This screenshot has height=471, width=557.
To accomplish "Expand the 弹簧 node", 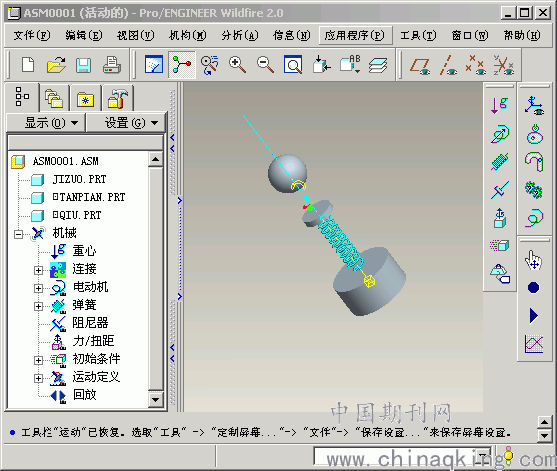I will (38, 306).
